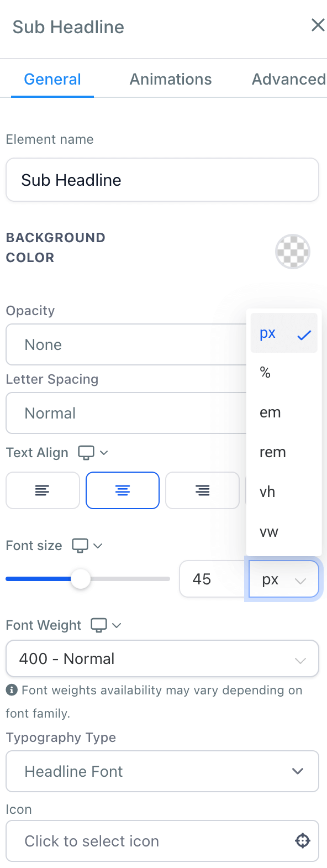
Task: Switch to the Animations tab
Action: (x=171, y=79)
